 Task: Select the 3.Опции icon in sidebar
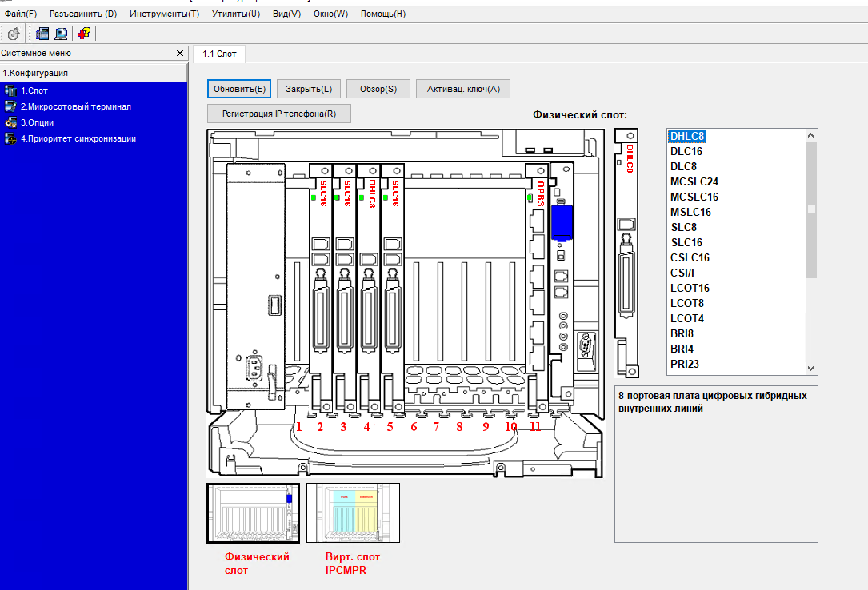(10, 123)
